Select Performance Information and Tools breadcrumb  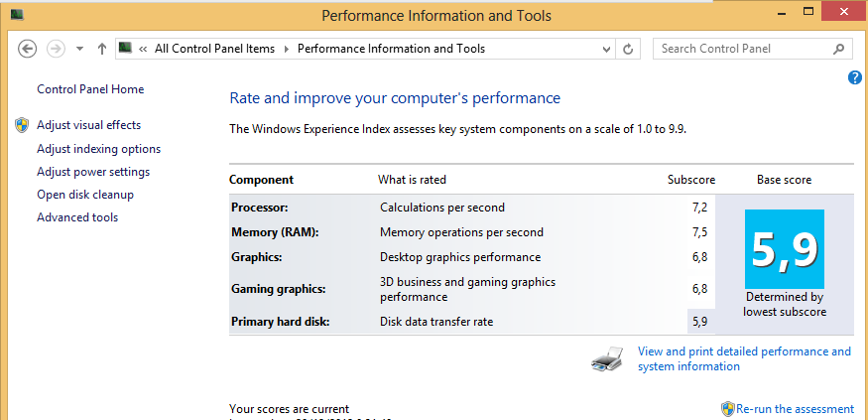tap(392, 49)
